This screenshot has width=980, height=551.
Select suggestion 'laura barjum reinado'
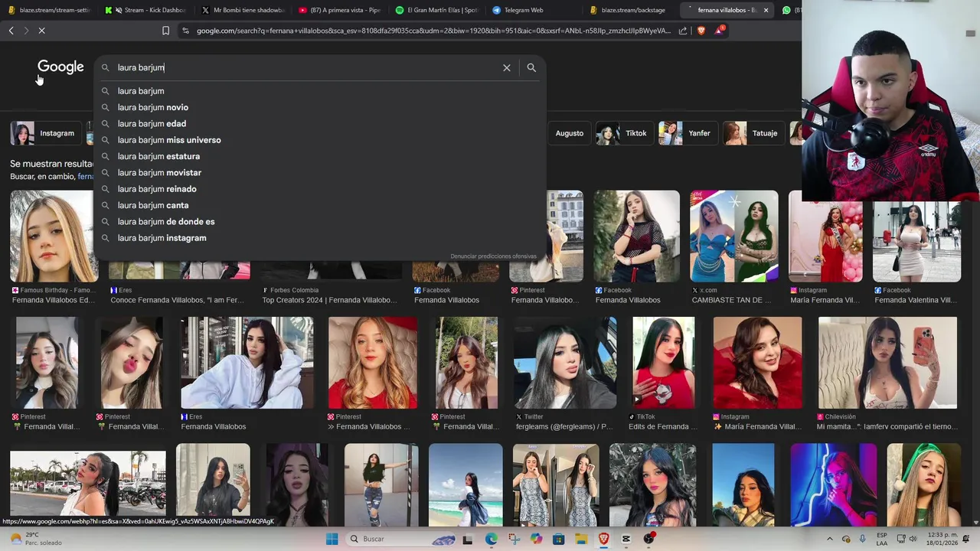point(320,189)
